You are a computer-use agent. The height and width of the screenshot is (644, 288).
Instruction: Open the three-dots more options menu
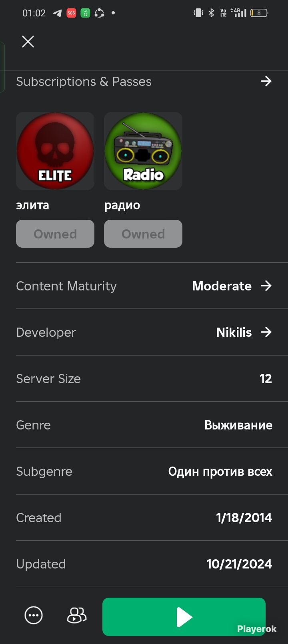(34, 615)
